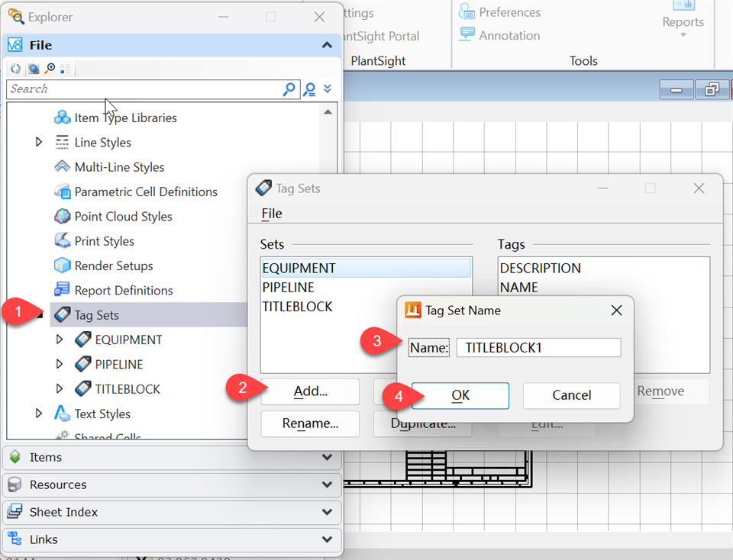Expand the Sheet Index section
The width and height of the screenshot is (733, 560).
click(x=327, y=513)
